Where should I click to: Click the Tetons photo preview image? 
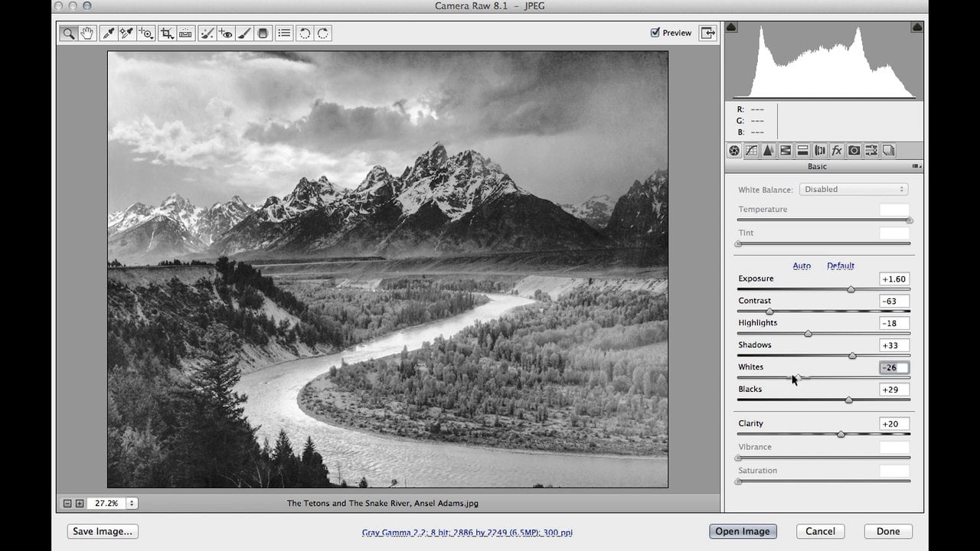(387, 269)
